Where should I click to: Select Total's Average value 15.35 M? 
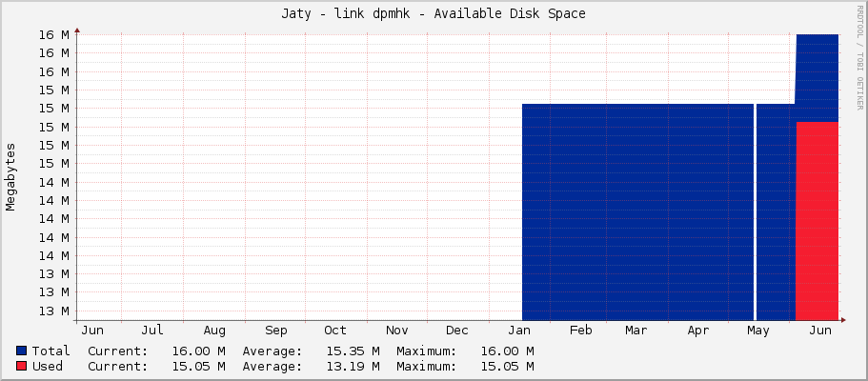[353, 351]
